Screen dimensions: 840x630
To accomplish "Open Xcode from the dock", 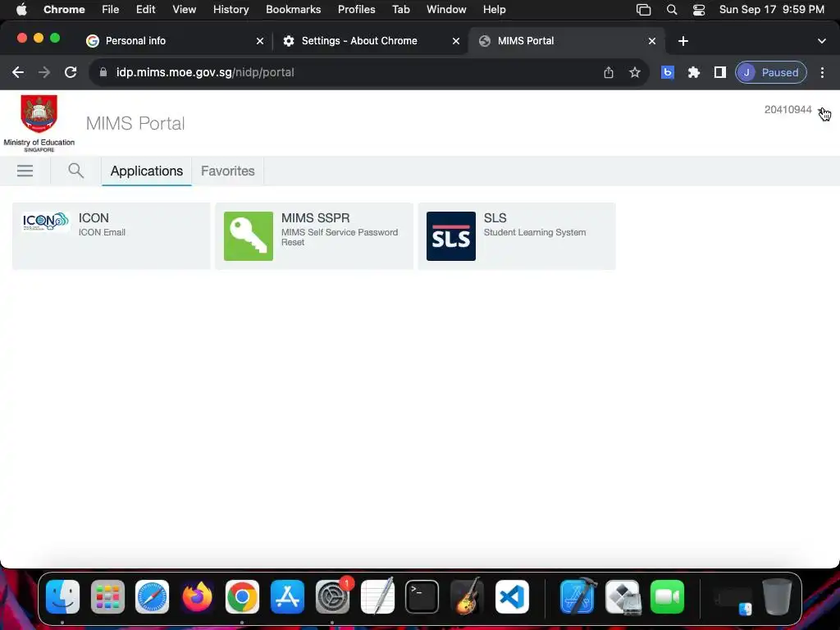I will click(577, 597).
